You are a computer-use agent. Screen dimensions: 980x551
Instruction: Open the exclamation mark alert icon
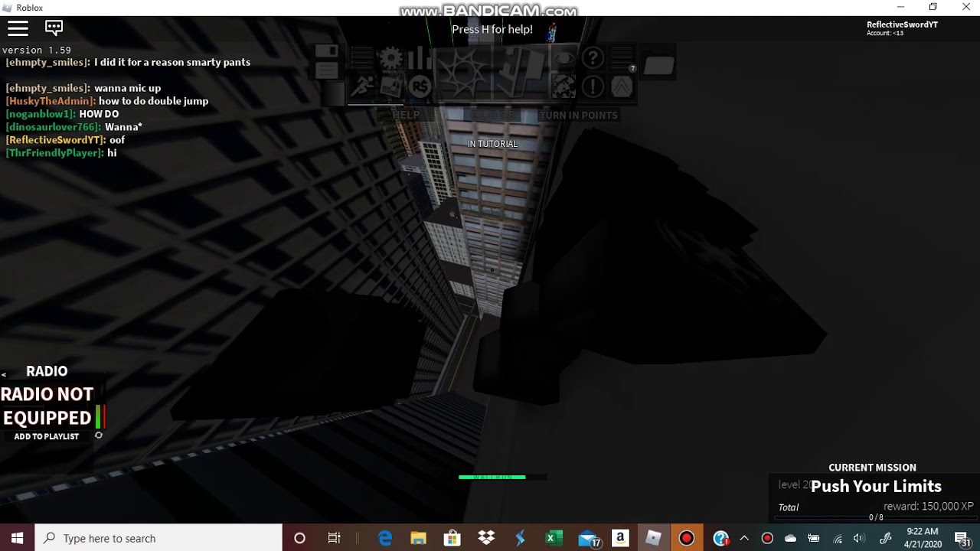(593, 86)
